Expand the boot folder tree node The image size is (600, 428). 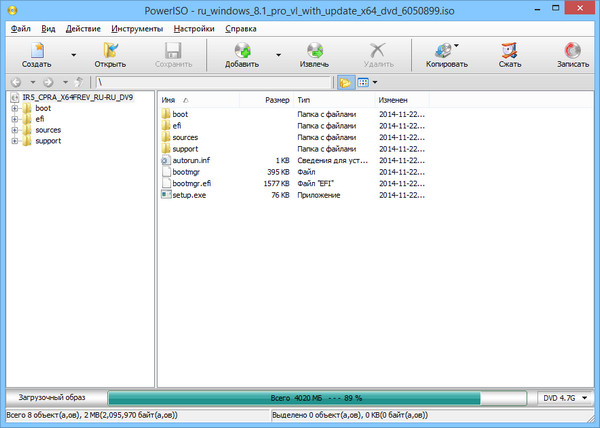[x=15, y=108]
